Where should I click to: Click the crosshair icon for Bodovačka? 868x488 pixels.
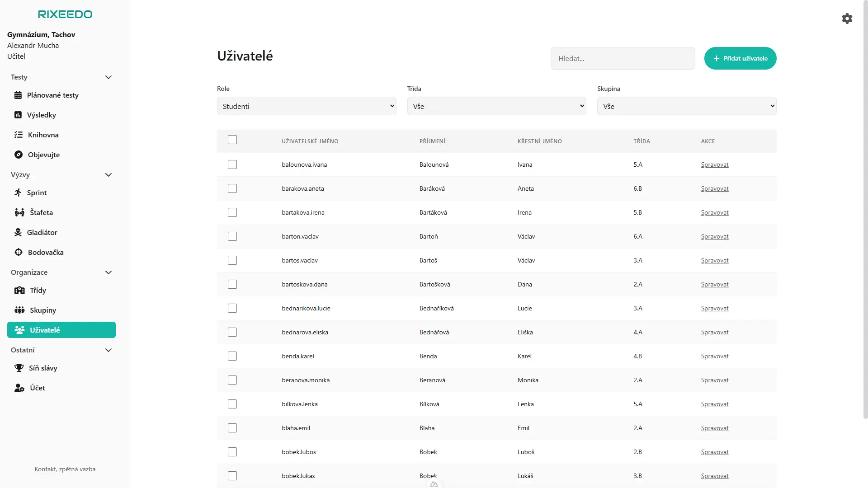point(19,253)
